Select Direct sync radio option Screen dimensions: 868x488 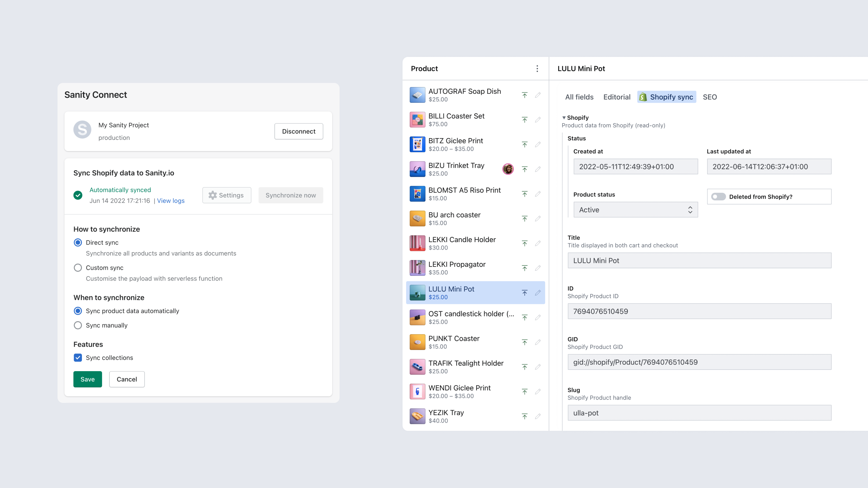(x=78, y=242)
